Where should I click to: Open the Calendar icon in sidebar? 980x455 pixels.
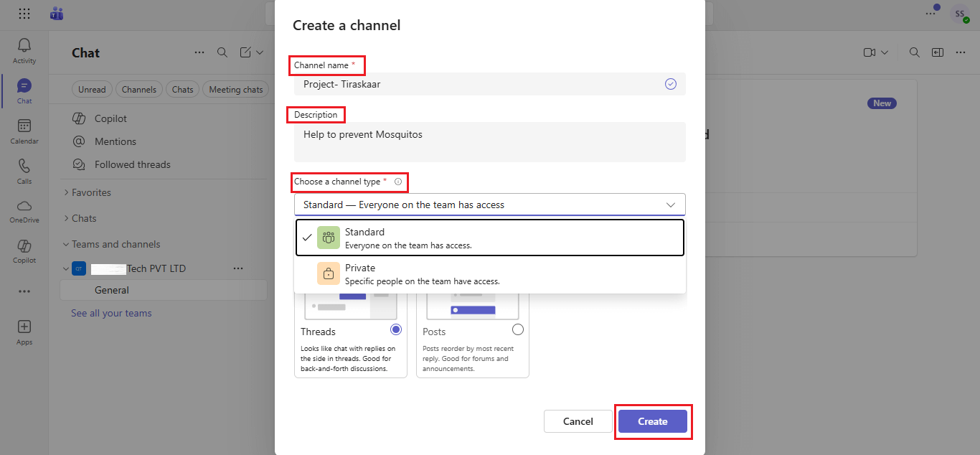24,126
